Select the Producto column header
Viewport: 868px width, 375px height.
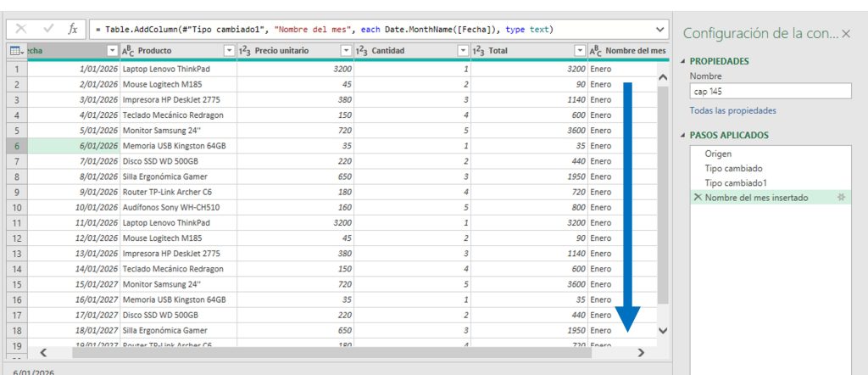tap(178, 50)
